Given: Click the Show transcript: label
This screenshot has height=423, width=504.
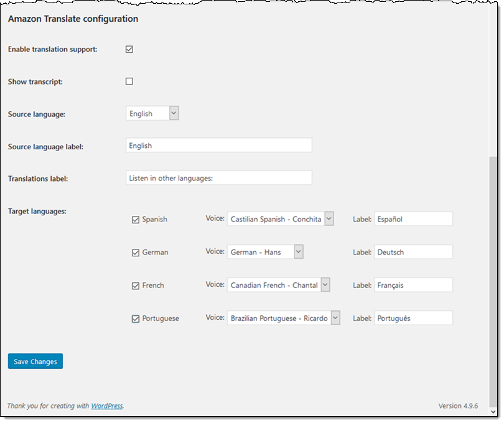Looking at the screenshot, I should [x=35, y=82].
